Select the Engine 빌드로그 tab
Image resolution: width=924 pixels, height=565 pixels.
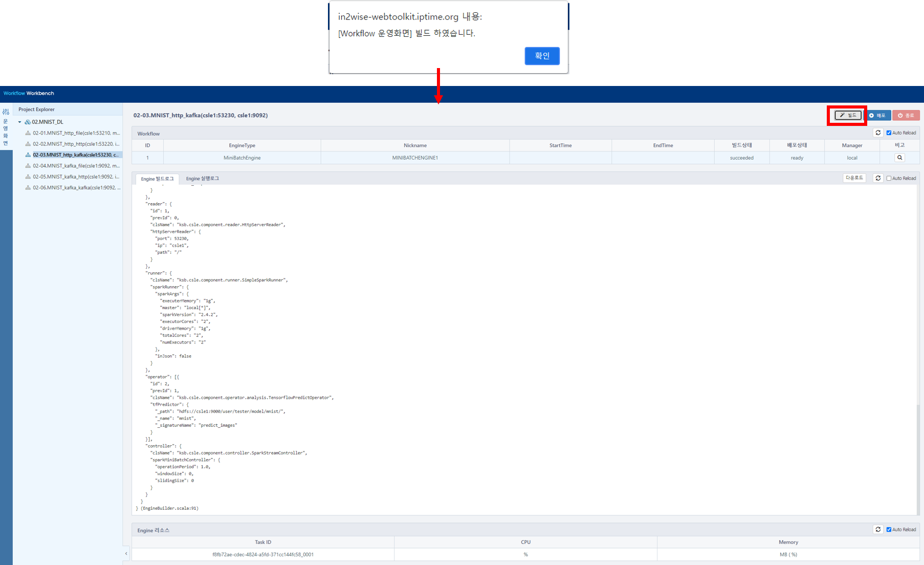click(157, 178)
